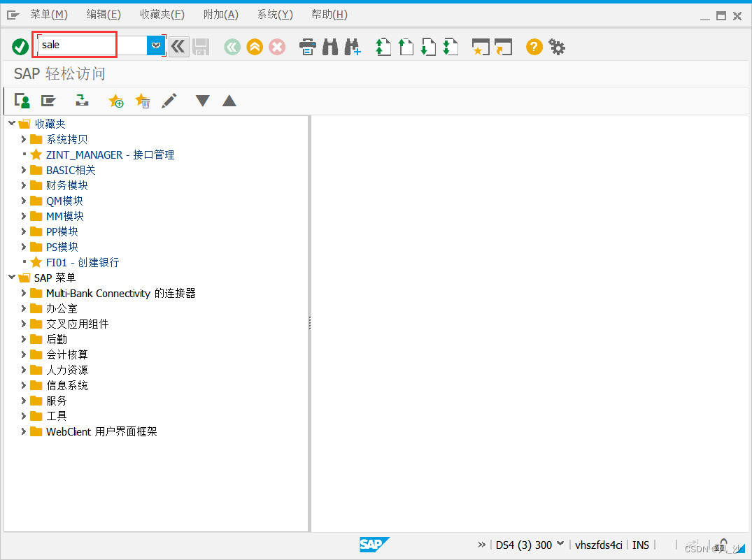Select ZINT_MANAGER - 接口管理 favorite
The width and height of the screenshot is (752, 560).
point(110,155)
